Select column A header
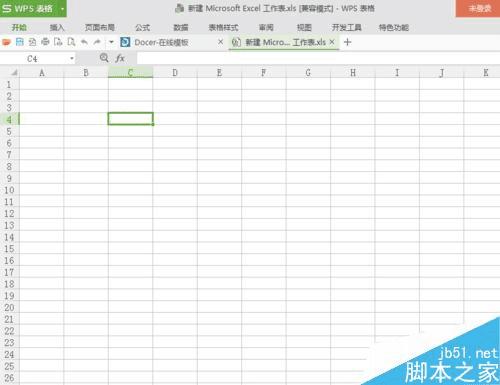The height and width of the screenshot is (385, 500). (x=42, y=73)
